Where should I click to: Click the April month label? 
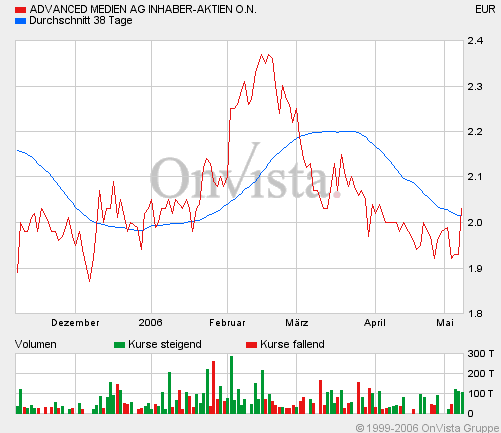pyautogui.click(x=375, y=323)
